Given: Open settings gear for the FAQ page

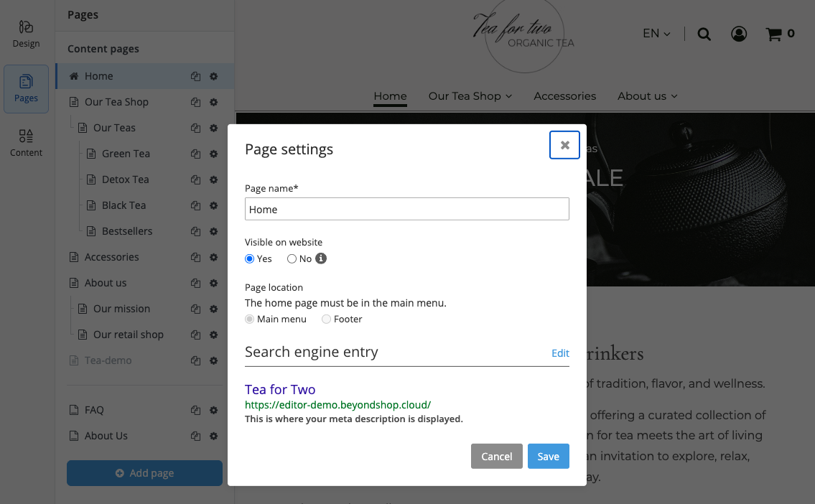Looking at the screenshot, I should (x=213, y=410).
